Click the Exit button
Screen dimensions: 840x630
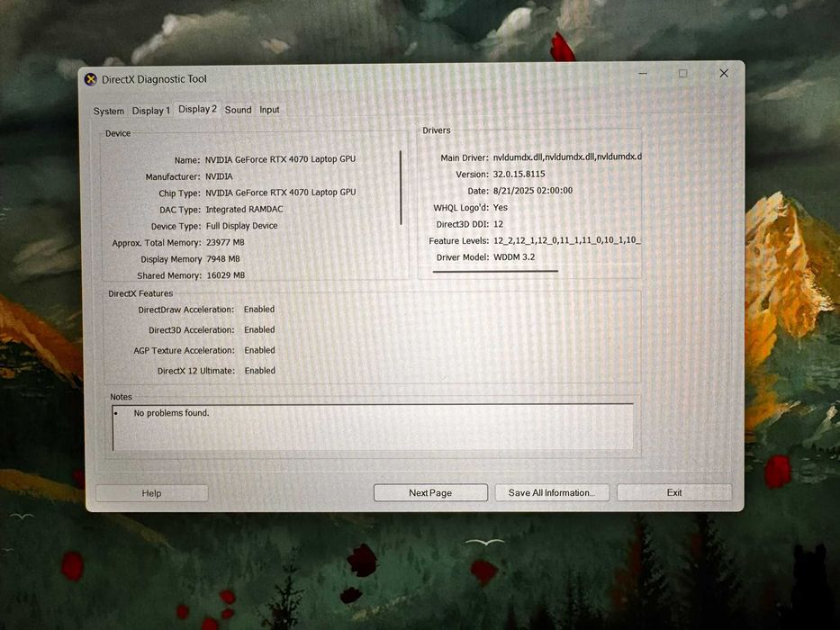coord(674,492)
